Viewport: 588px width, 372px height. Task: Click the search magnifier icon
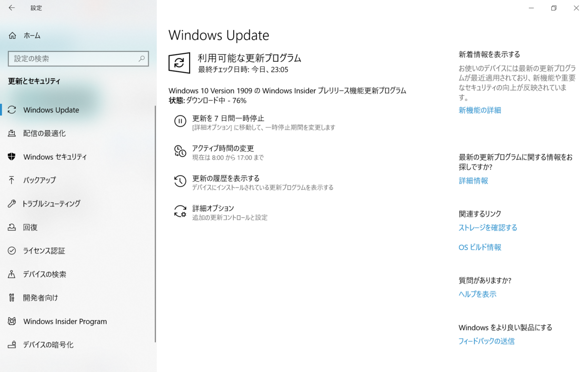click(142, 59)
